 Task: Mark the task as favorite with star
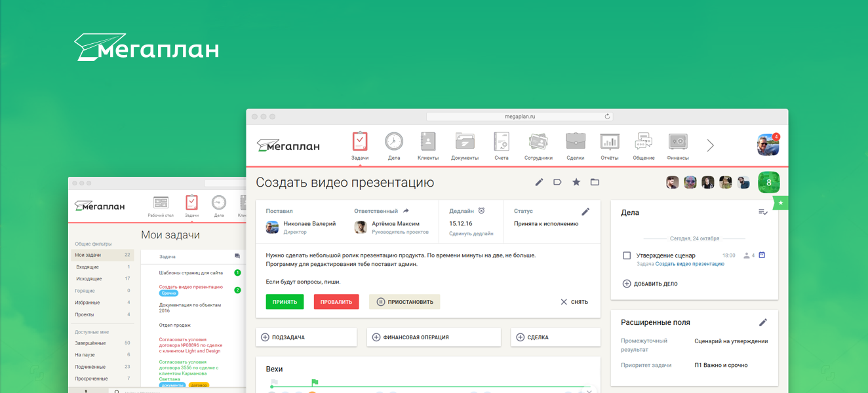576,182
